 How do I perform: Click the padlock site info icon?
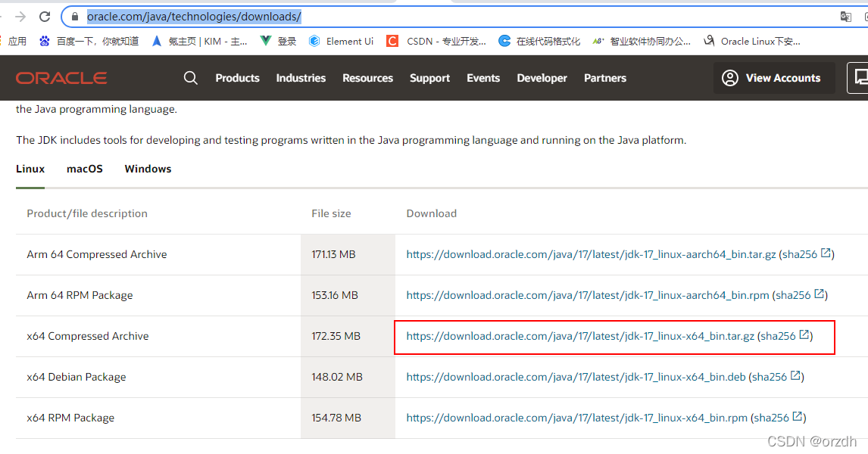coord(75,17)
